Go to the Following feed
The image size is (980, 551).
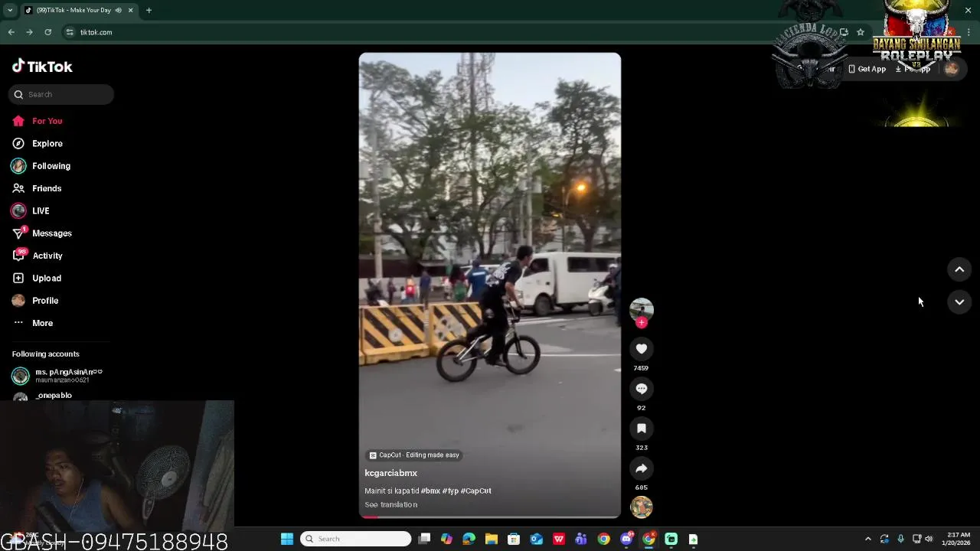coord(51,165)
